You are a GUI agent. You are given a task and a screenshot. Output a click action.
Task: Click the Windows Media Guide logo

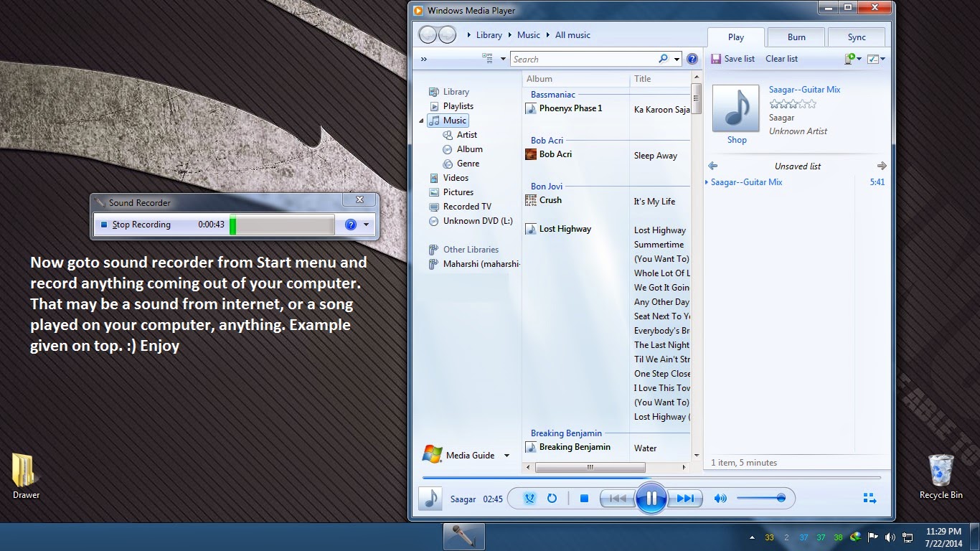coord(432,454)
